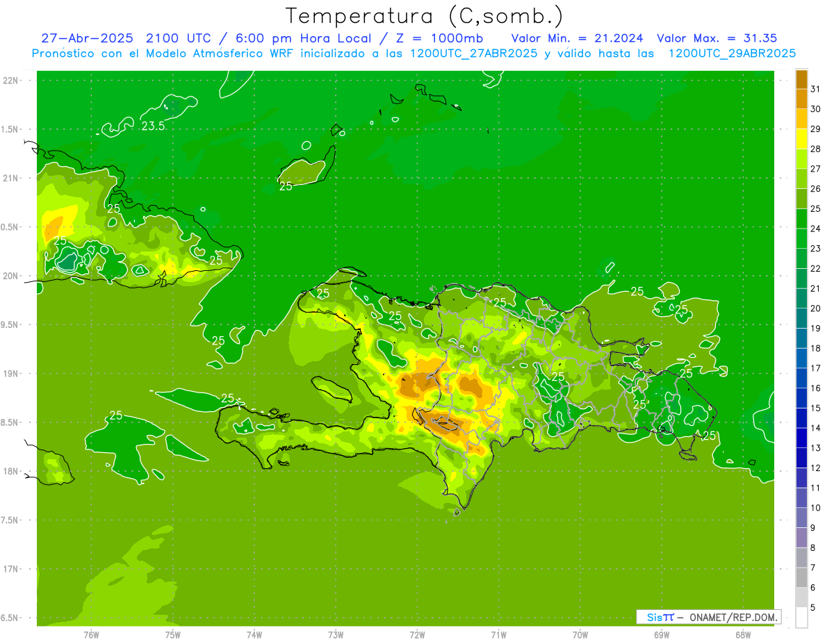
Task: Click legend value "31"
Action: pos(815,89)
